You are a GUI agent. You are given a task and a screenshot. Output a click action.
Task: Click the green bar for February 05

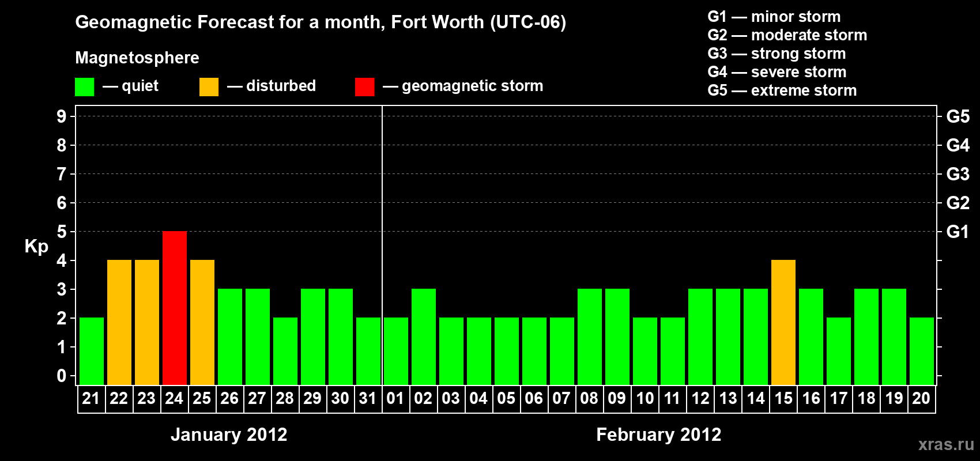tap(507, 351)
